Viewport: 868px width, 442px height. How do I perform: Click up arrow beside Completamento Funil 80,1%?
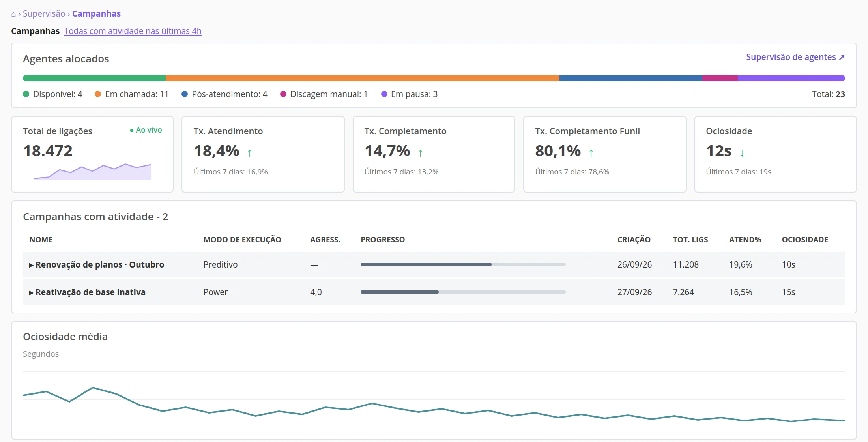[x=591, y=153]
